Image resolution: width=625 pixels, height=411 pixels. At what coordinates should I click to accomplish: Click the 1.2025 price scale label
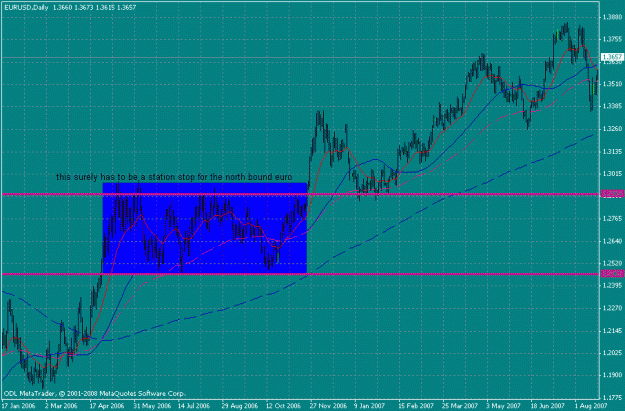612,353
